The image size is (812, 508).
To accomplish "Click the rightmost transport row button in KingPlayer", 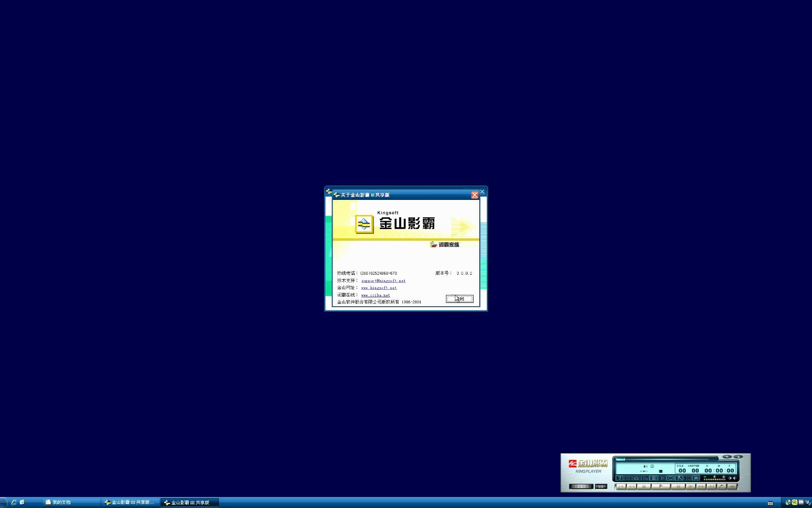I will (x=732, y=486).
